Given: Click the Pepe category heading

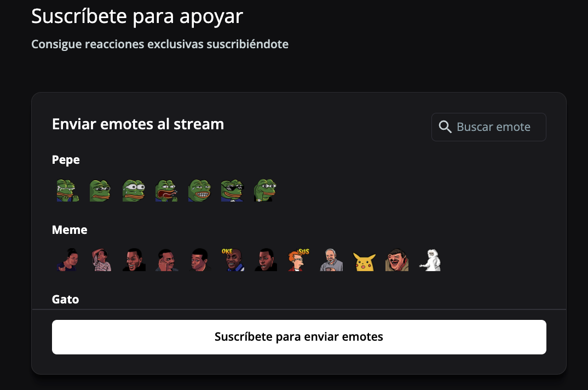Looking at the screenshot, I should tap(66, 160).
